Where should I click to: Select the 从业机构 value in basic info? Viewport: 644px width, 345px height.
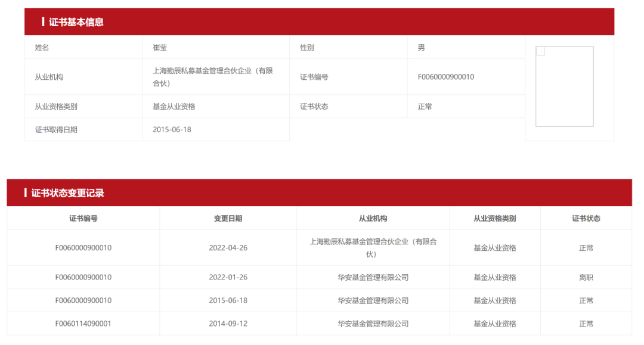tap(213, 77)
